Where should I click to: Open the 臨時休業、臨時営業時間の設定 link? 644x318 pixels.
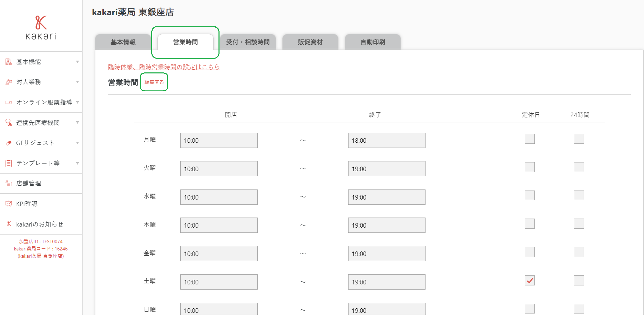[164, 67]
